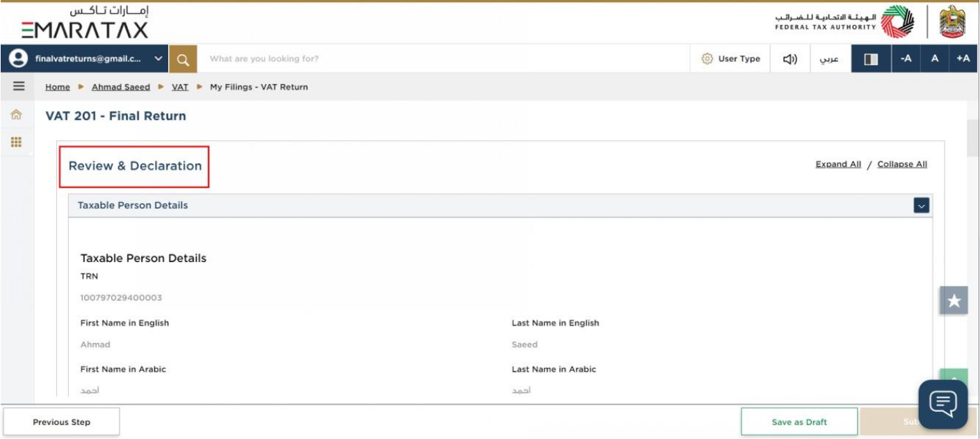The width and height of the screenshot is (980, 439).
Task: Click the Previous Step button
Action: click(x=62, y=422)
